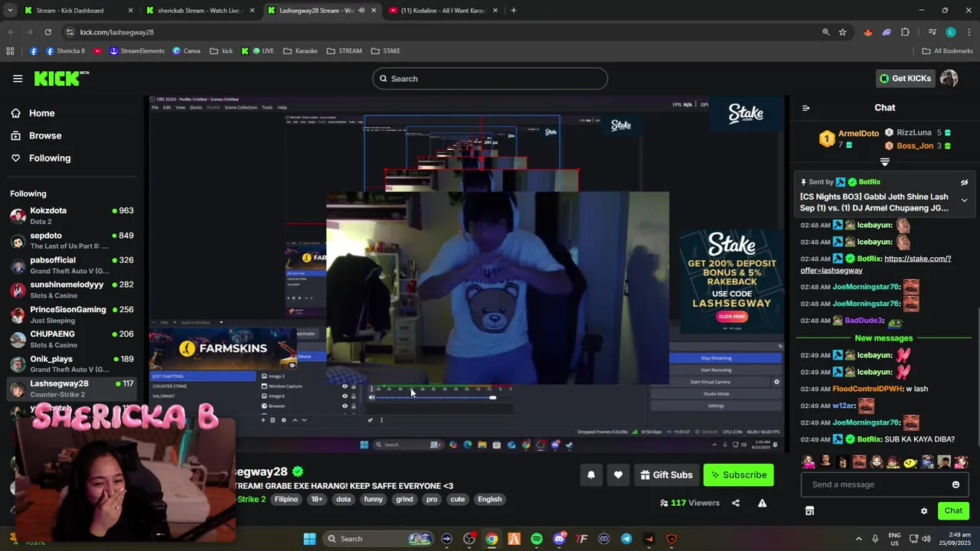Click the Kick logo
Viewport: 980px width, 551px height.
coord(61,78)
